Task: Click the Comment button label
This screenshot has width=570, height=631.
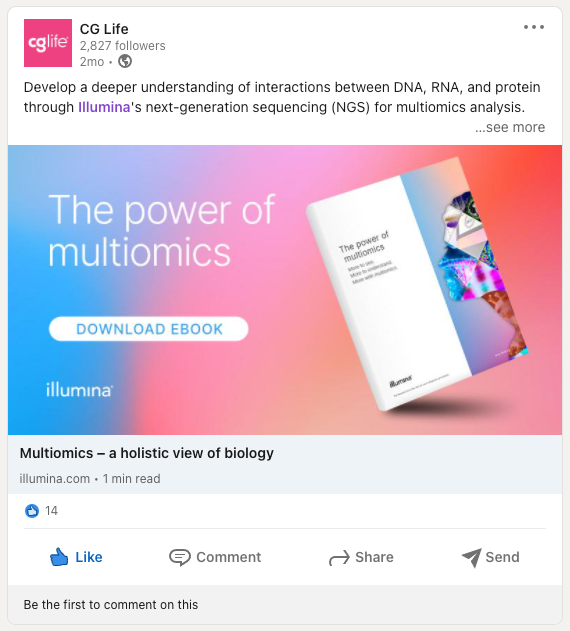Action: [x=229, y=557]
